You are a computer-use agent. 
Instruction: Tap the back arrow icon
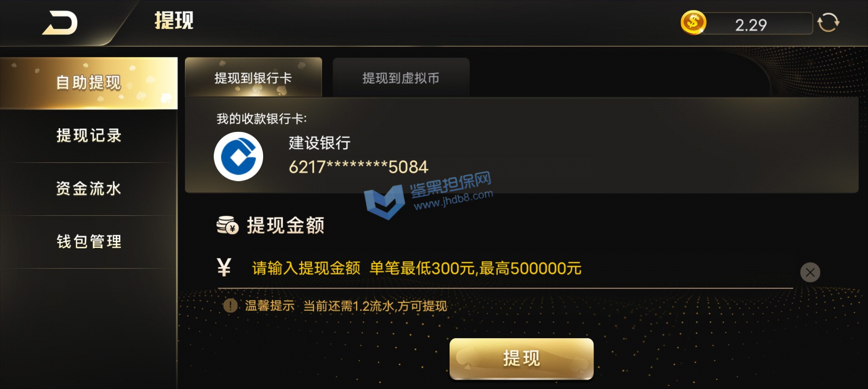60,23
